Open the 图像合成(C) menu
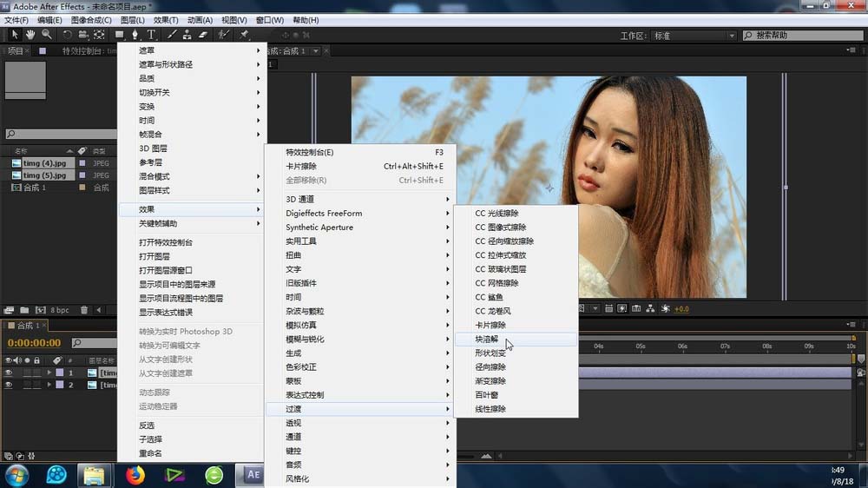Viewport: 868px width, 488px height. coord(91,20)
